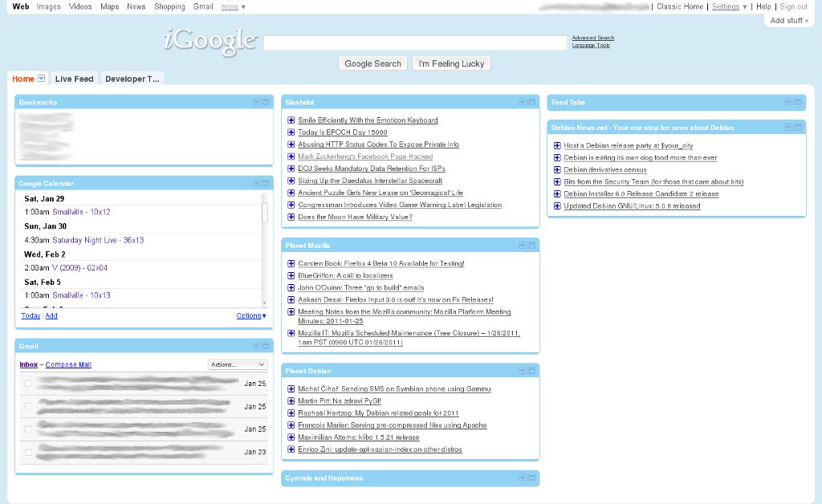Open the Cyanide and Happiness gadget menu arrow
This screenshot has width=822, height=504.
coord(522,478)
